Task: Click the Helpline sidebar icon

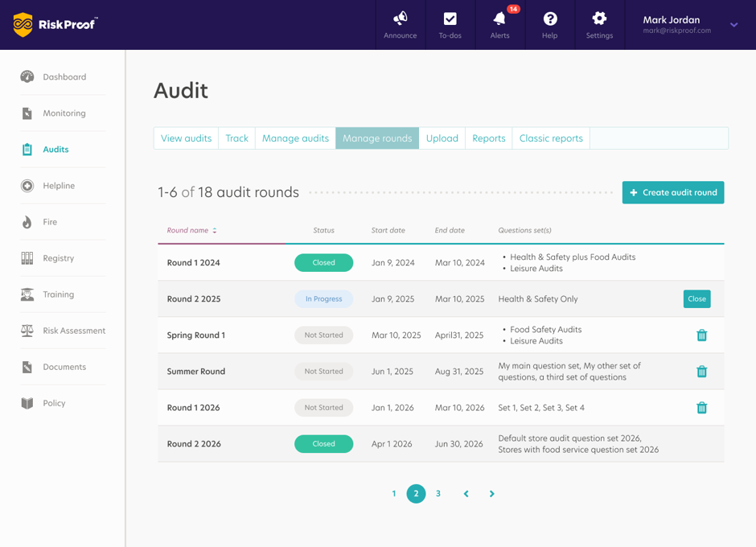Action: pos(27,186)
